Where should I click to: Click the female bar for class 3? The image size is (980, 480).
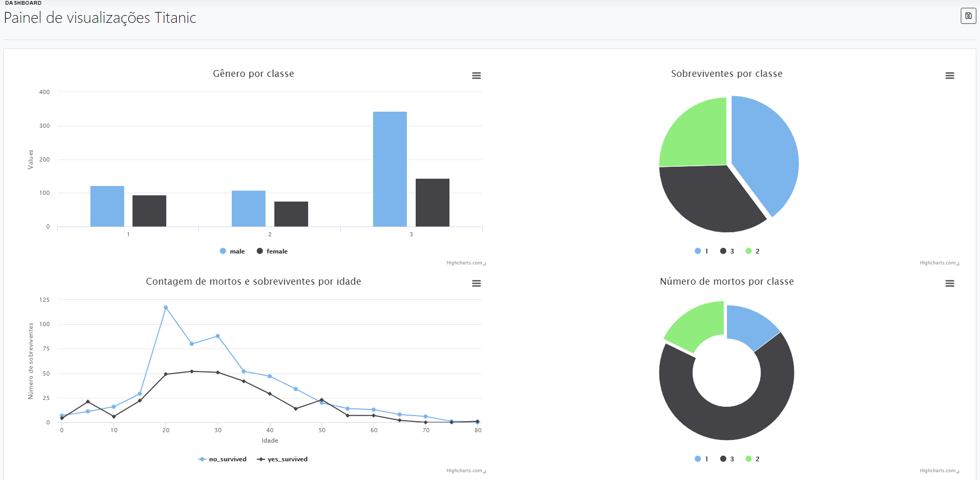432,203
